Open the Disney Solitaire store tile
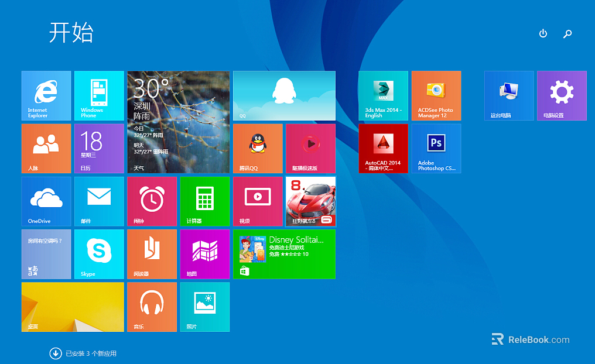The image size is (595, 364). (284, 254)
